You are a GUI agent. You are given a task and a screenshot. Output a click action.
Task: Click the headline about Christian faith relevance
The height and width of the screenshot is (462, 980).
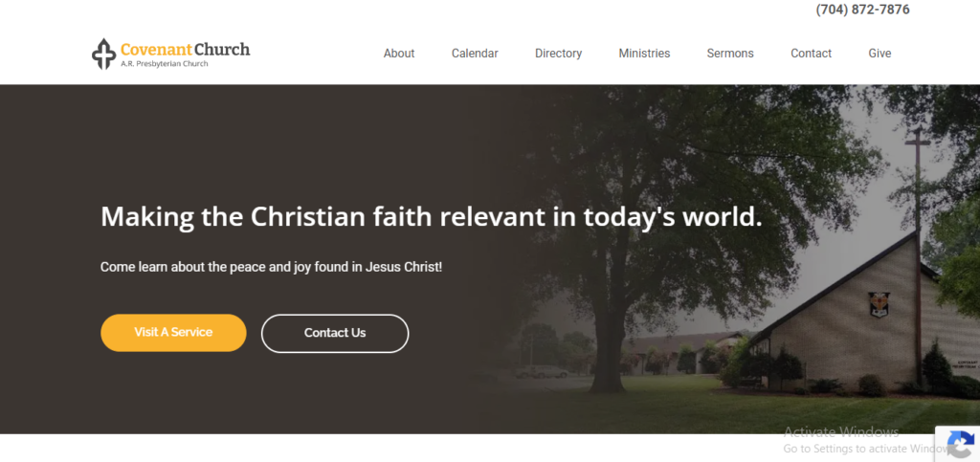point(431,216)
